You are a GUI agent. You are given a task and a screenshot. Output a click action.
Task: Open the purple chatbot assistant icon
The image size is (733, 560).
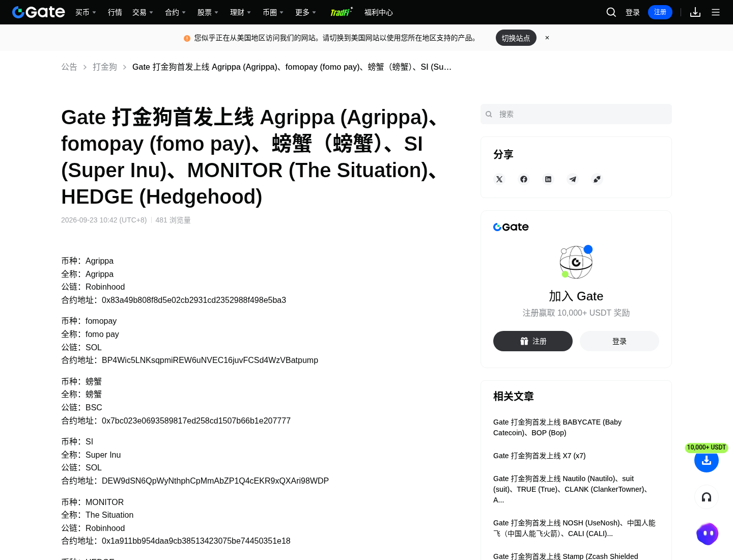708,534
